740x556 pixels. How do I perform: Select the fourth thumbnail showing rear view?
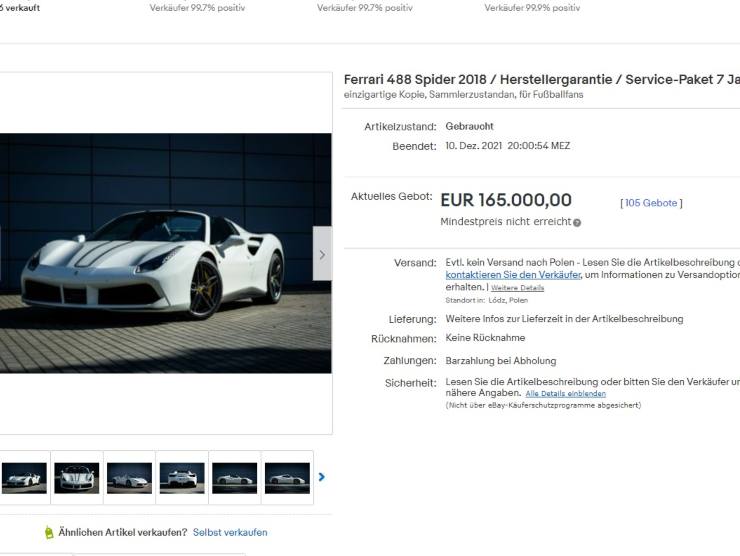point(182,478)
